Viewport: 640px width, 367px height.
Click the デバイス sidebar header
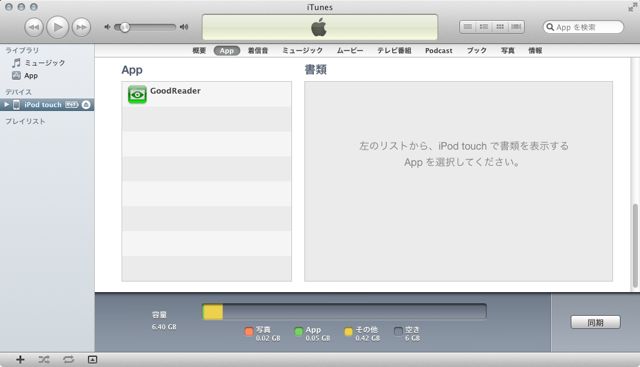[18, 92]
